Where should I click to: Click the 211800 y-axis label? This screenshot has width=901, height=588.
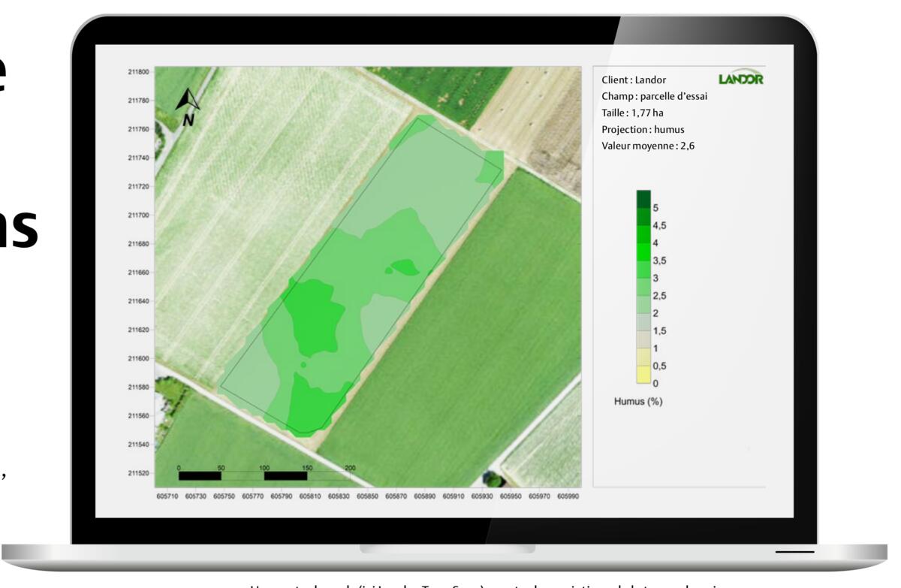139,71
